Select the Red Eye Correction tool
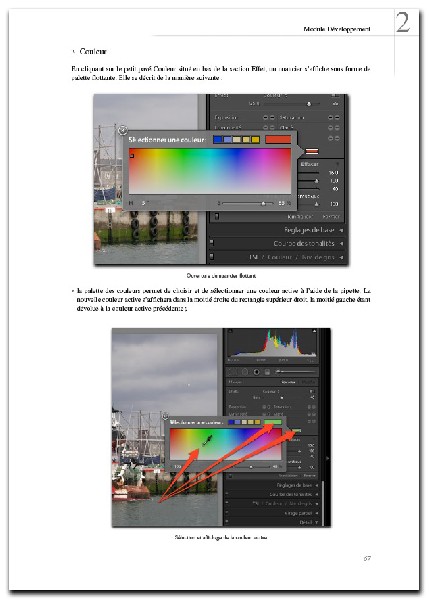The image size is (429, 600). (256, 372)
